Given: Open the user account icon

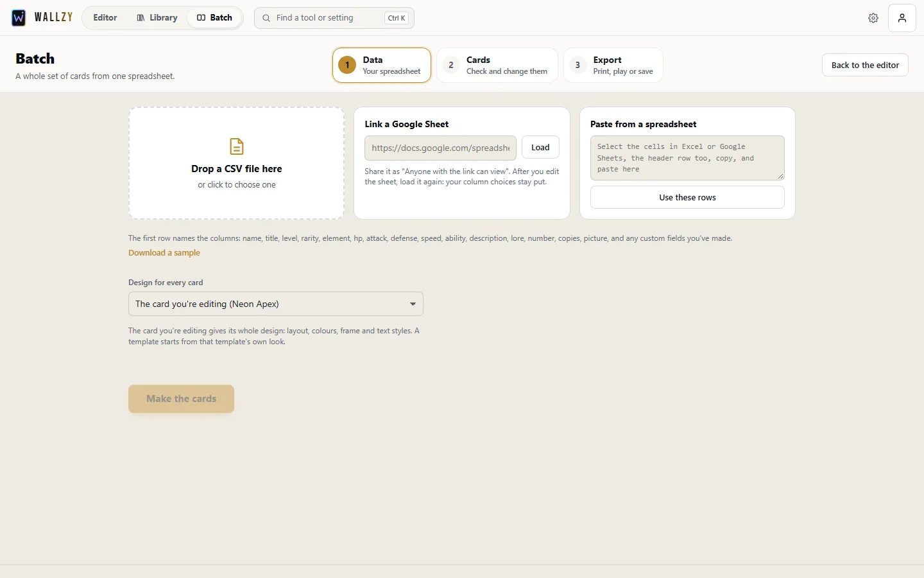Looking at the screenshot, I should pos(902,18).
